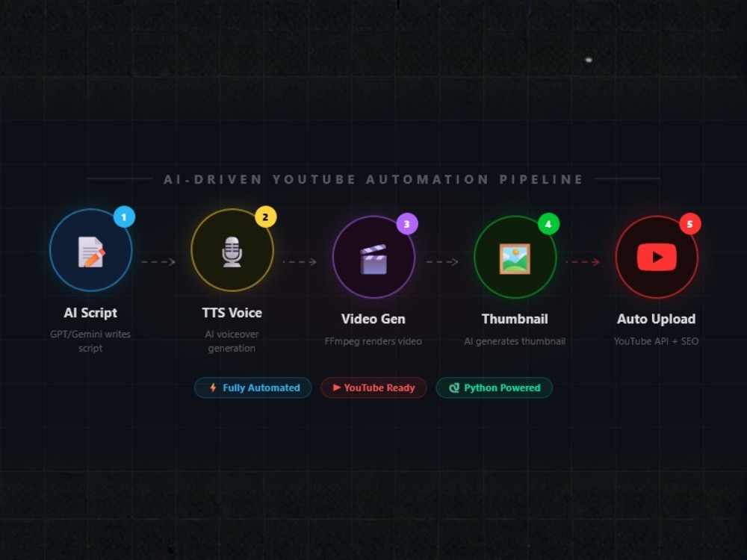
Task: Click the "Video Gen" title
Action: click(x=373, y=319)
